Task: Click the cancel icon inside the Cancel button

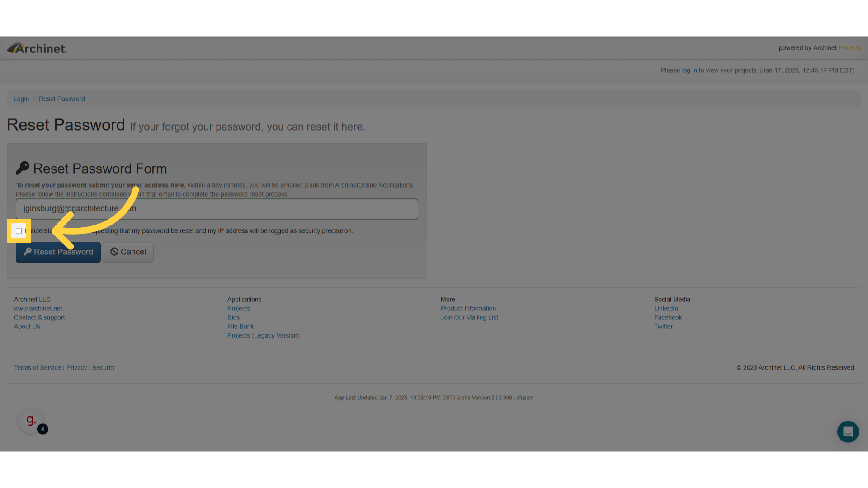Action: [x=115, y=252]
